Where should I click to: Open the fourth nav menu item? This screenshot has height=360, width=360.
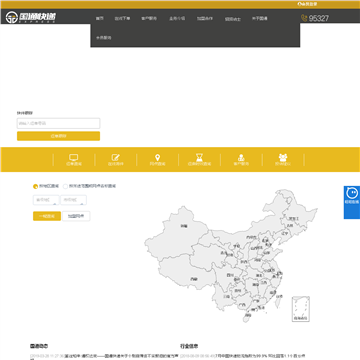coord(177,19)
